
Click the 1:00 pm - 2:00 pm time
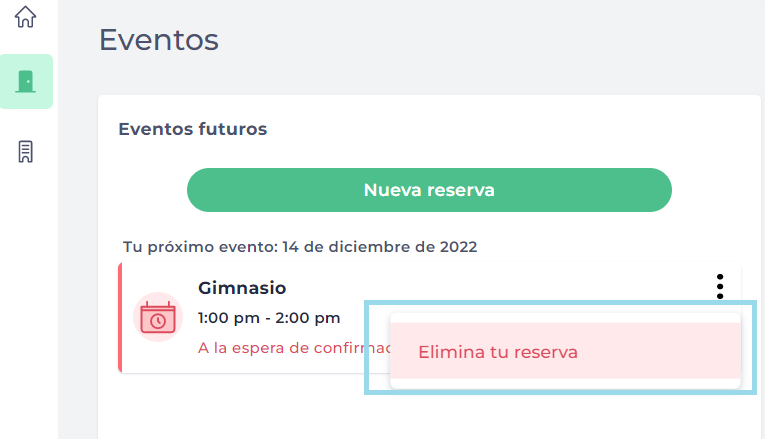click(x=269, y=318)
